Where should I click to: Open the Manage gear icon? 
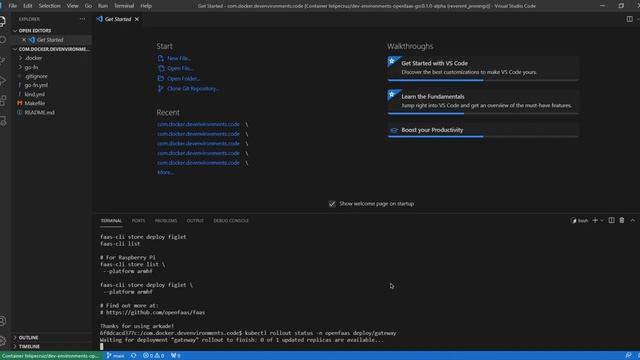pyautogui.click(x=2, y=341)
